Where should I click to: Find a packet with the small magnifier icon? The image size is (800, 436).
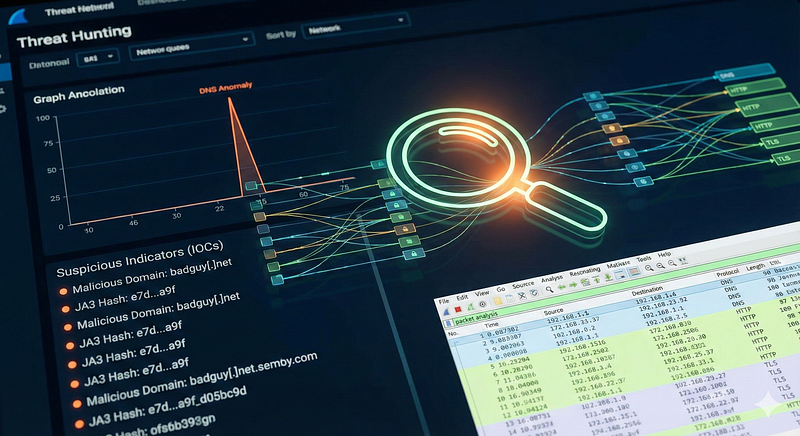tap(549, 289)
